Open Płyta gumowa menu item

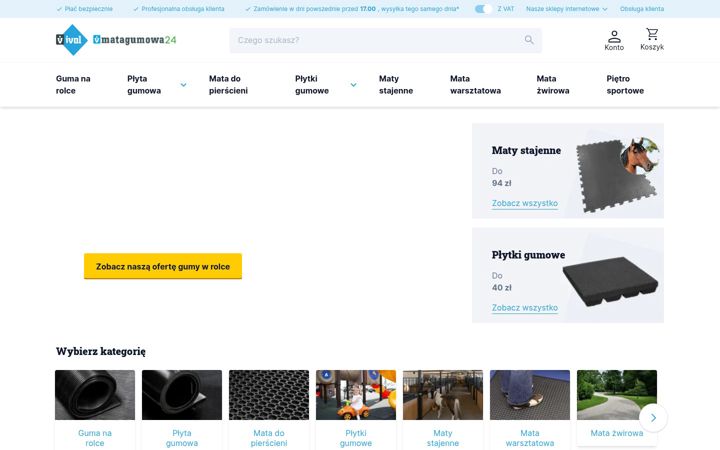pyautogui.click(x=144, y=84)
